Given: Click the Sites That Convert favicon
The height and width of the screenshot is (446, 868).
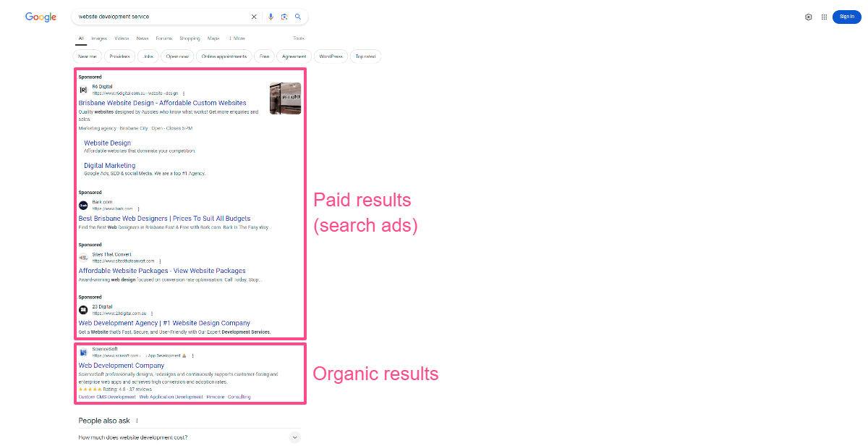Looking at the screenshot, I should (83, 257).
